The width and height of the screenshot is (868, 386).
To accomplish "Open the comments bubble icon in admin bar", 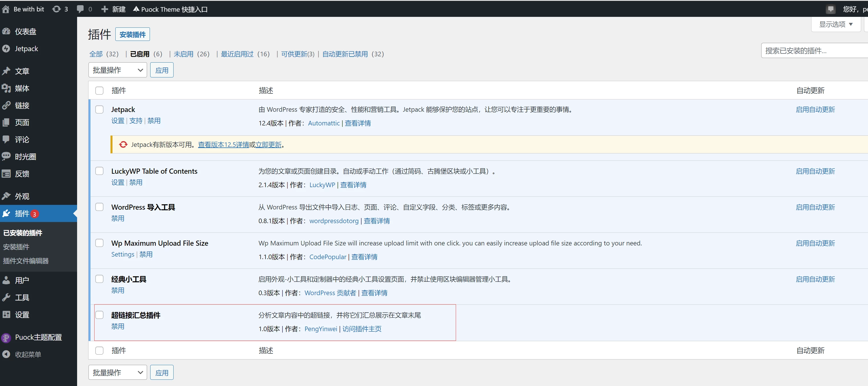I will point(80,9).
